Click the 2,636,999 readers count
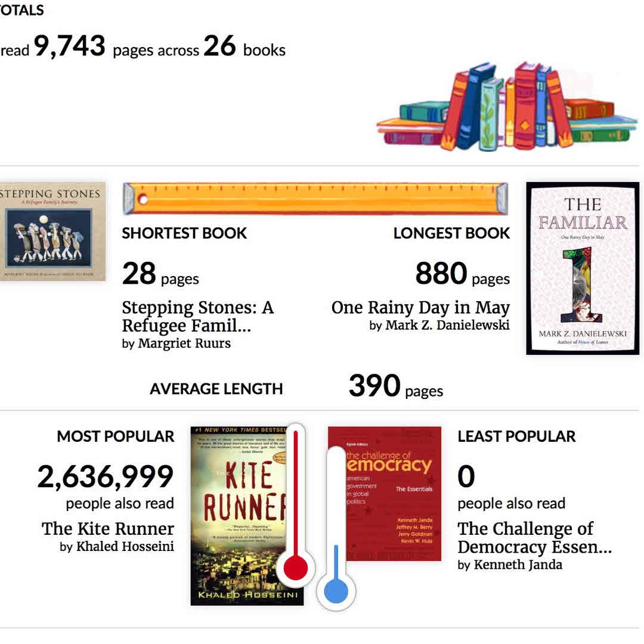644x644 pixels. [x=106, y=477]
